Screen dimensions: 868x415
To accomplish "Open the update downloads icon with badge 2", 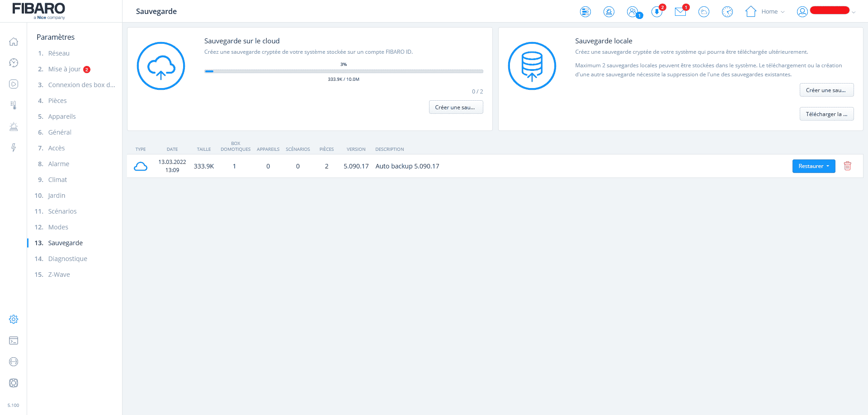I will tap(657, 12).
